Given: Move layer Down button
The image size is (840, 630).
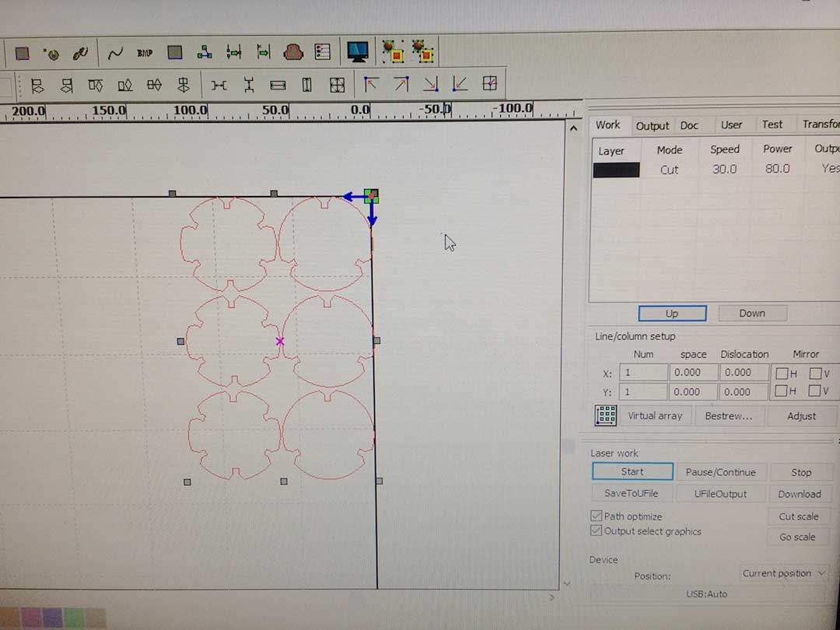Looking at the screenshot, I should tap(751, 313).
